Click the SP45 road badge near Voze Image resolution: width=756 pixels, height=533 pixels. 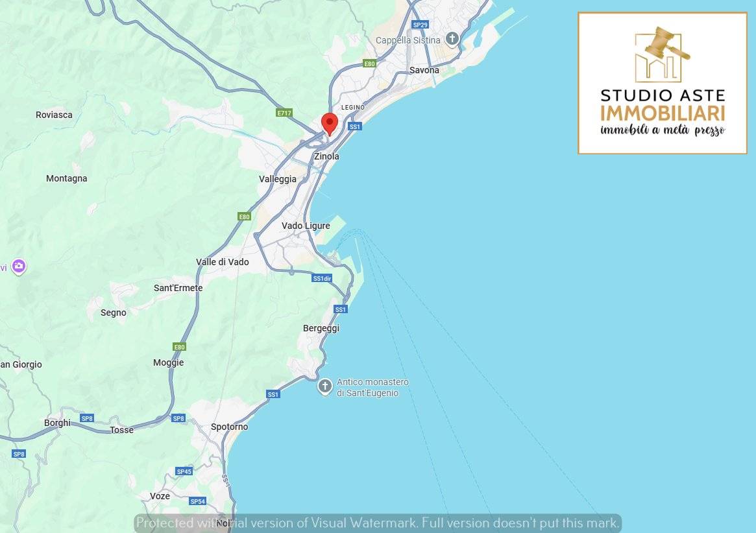184,471
